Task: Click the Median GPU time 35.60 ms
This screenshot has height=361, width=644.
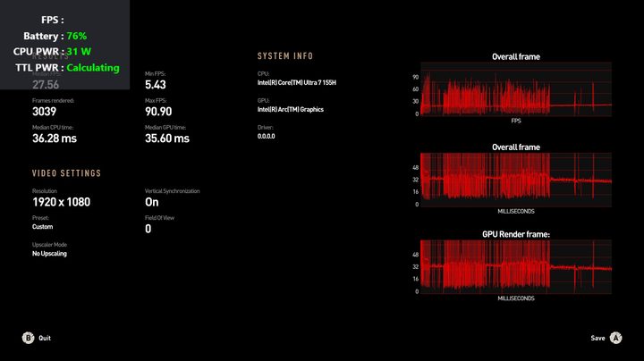Action: [x=167, y=139]
